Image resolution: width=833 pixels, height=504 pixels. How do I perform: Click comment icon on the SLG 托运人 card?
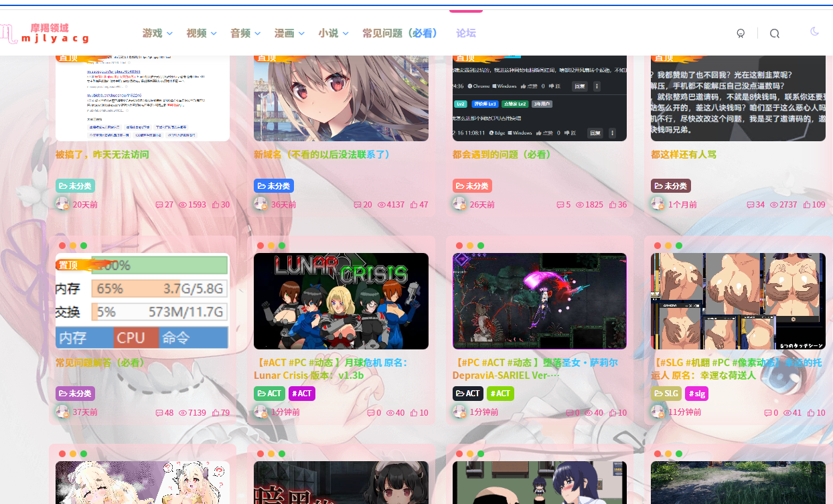[x=768, y=413]
